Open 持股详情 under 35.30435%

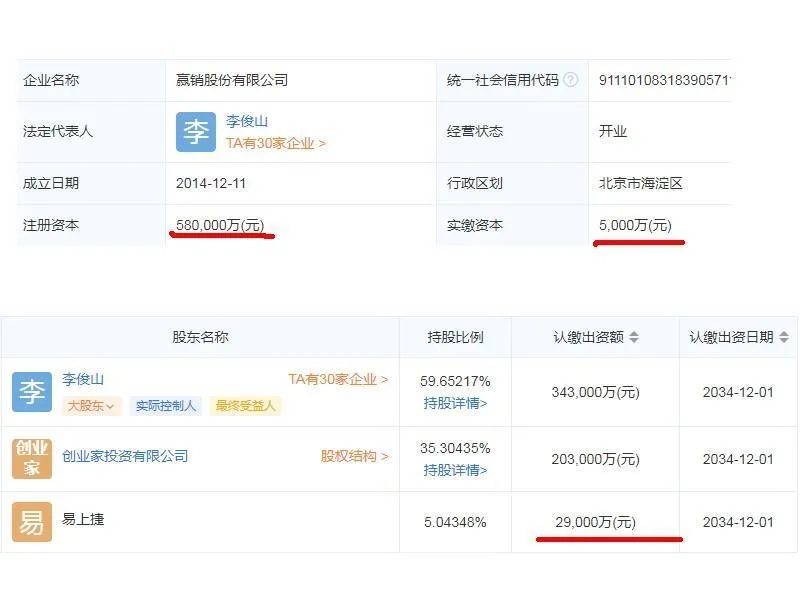455,470
